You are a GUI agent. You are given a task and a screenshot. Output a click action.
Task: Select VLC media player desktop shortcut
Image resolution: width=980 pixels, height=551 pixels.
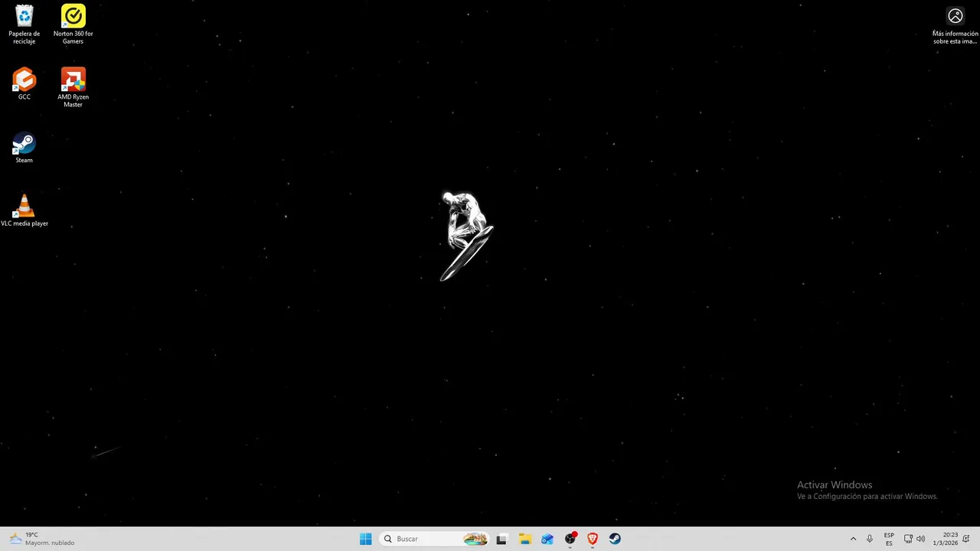click(x=24, y=210)
